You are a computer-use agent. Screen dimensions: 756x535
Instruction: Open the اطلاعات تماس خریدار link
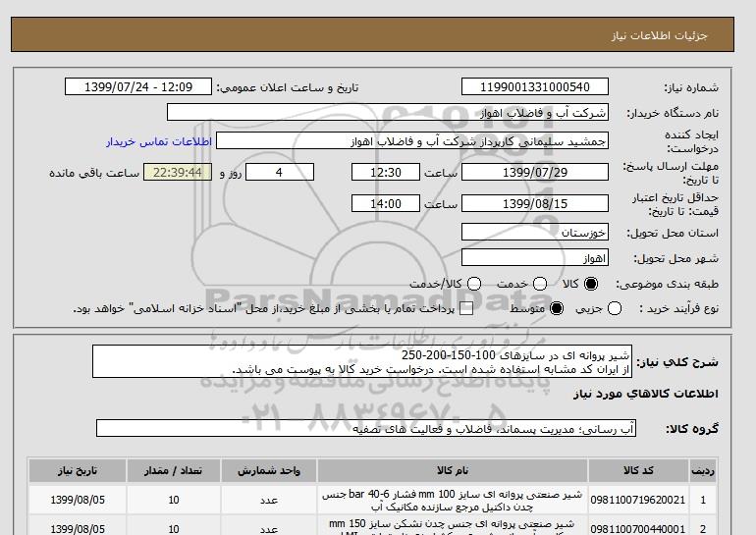(x=159, y=141)
